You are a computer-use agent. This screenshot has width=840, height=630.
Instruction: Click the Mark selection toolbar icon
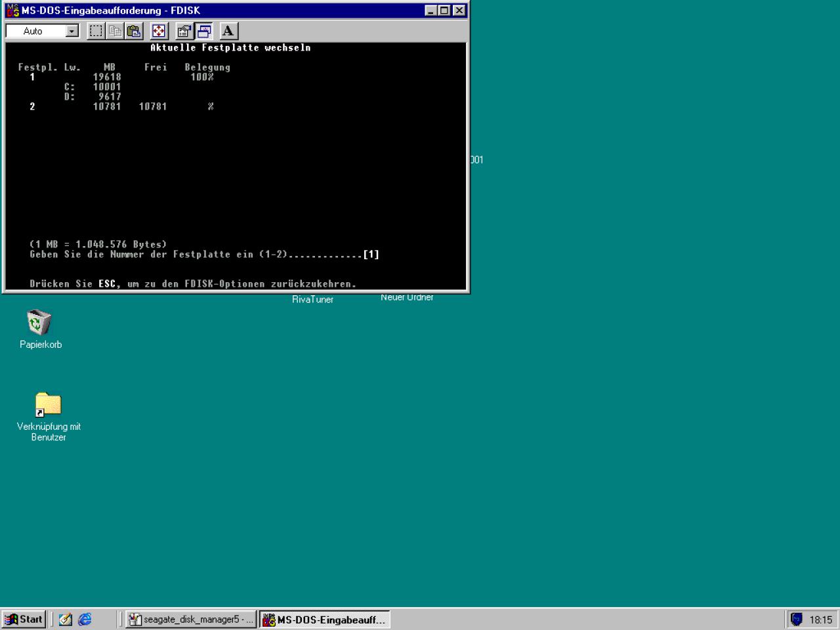96,31
